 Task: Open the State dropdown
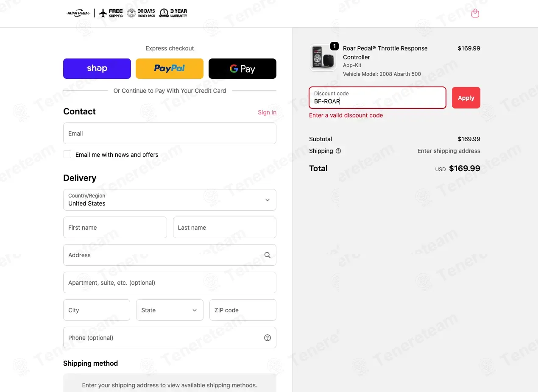pyautogui.click(x=170, y=310)
